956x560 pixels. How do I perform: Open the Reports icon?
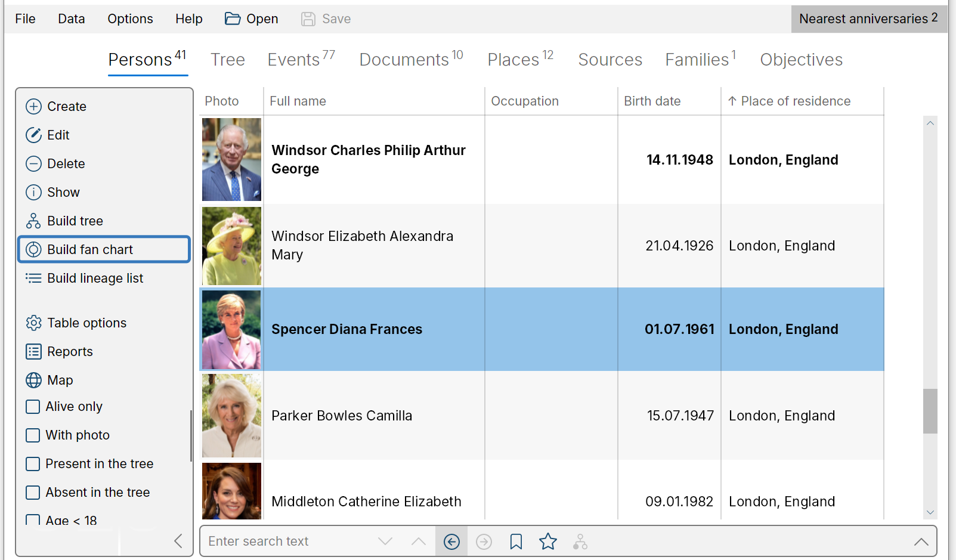tap(33, 352)
